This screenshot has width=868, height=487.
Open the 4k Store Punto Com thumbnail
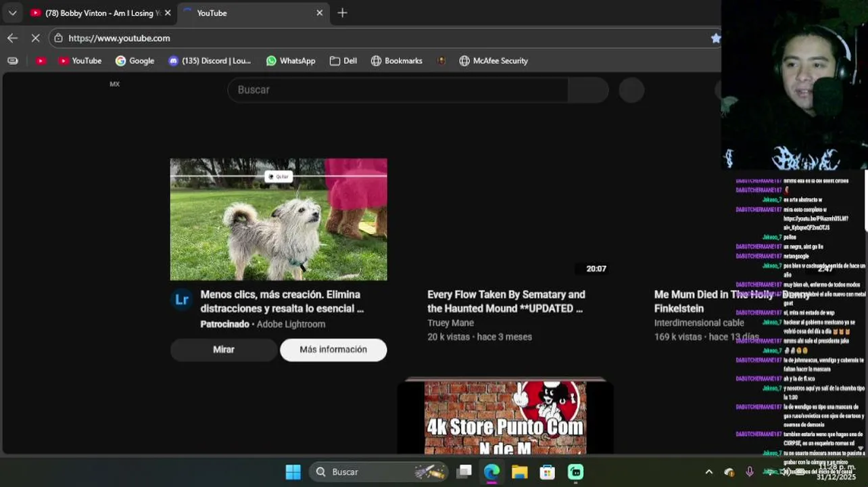[505, 417]
